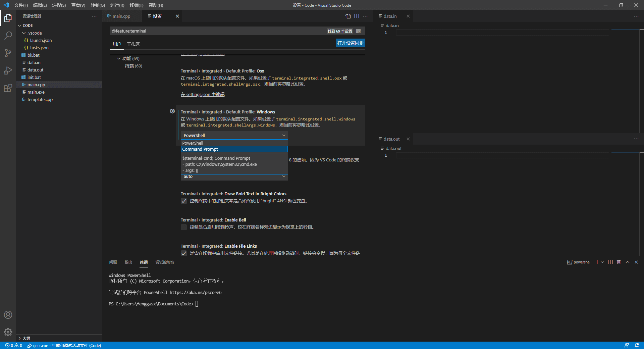This screenshot has height=349, width=644.
Task: Click the gear icon beside Default Profile Windows
Action: 172,111
